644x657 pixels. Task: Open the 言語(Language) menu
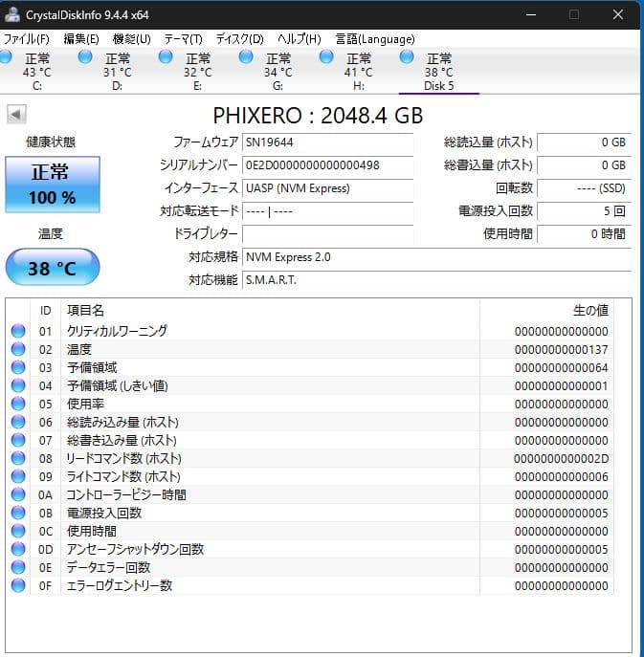(x=375, y=39)
